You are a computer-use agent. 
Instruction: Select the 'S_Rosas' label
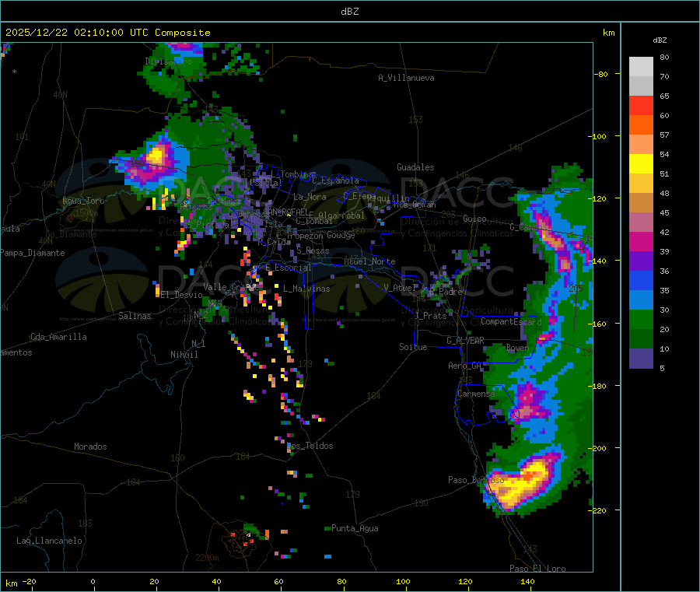tap(313, 250)
